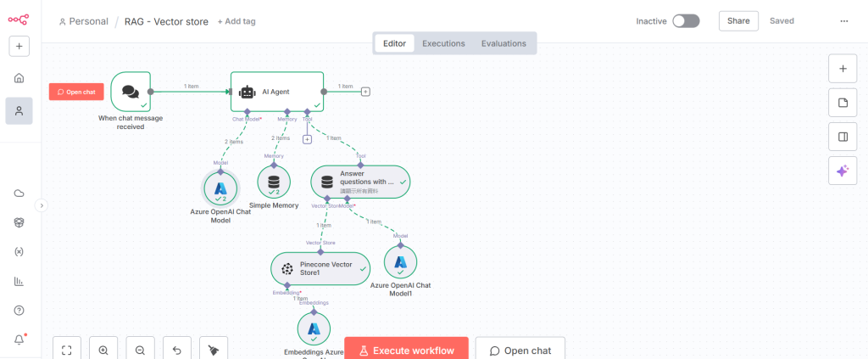868x359 pixels.
Task: Select the Pinecone Vector Store1 node
Action: click(320, 268)
